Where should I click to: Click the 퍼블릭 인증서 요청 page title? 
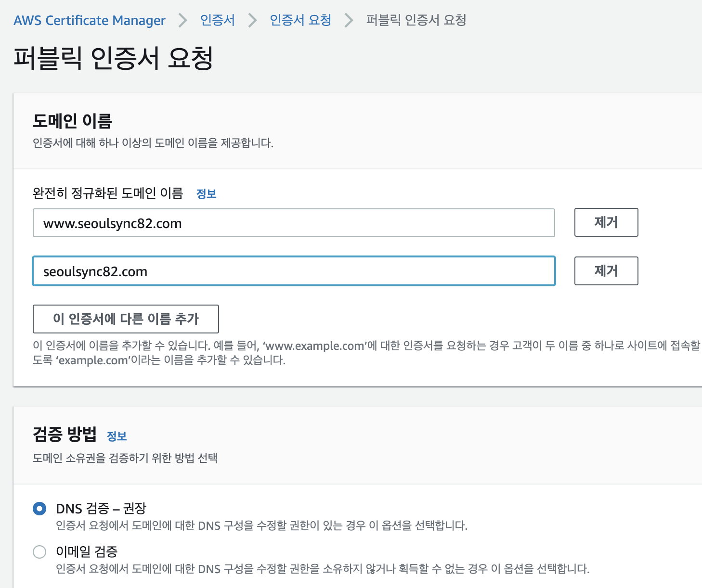click(114, 59)
